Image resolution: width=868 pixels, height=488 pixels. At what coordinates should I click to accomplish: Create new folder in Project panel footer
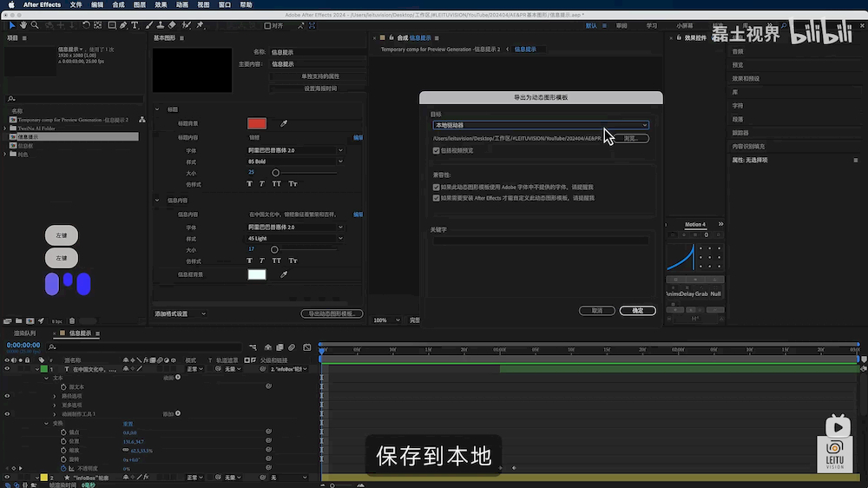pyautogui.click(x=19, y=320)
